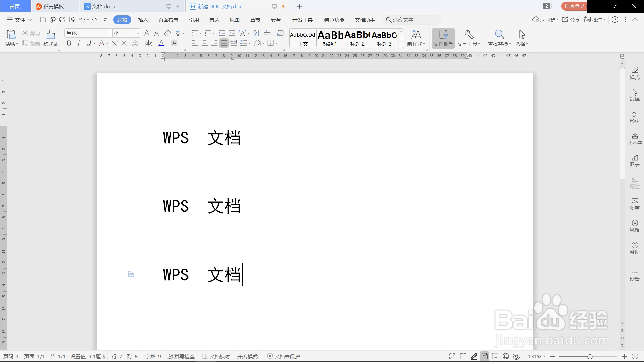The width and height of the screenshot is (644, 362).
Task: Open the font size dropdown
Action: coord(139,33)
